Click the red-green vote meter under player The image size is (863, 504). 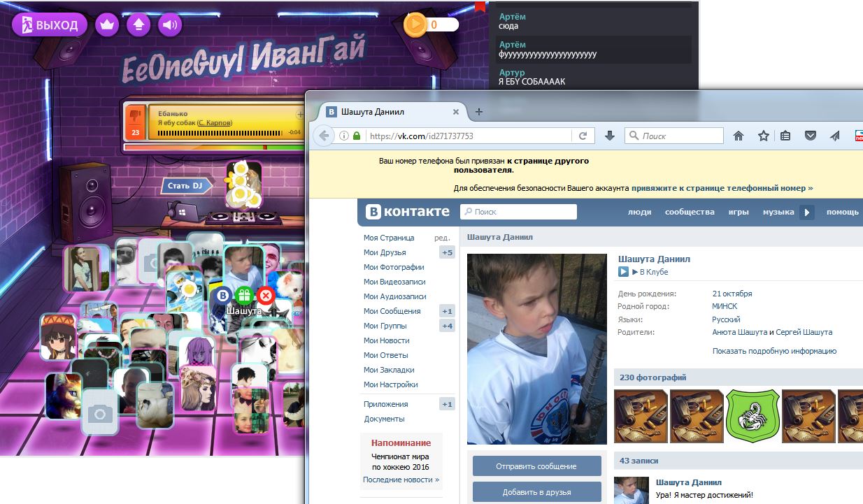click(x=213, y=147)
